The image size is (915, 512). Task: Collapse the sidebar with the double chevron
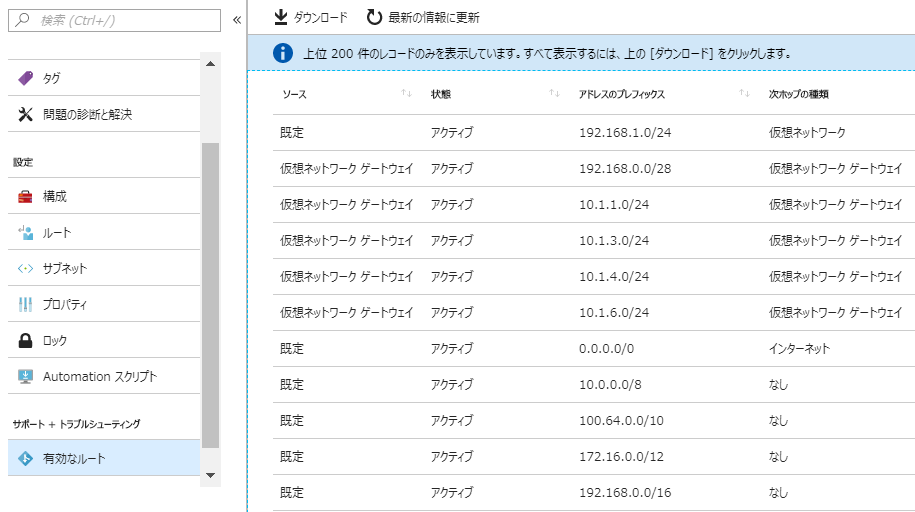point(237,20)
